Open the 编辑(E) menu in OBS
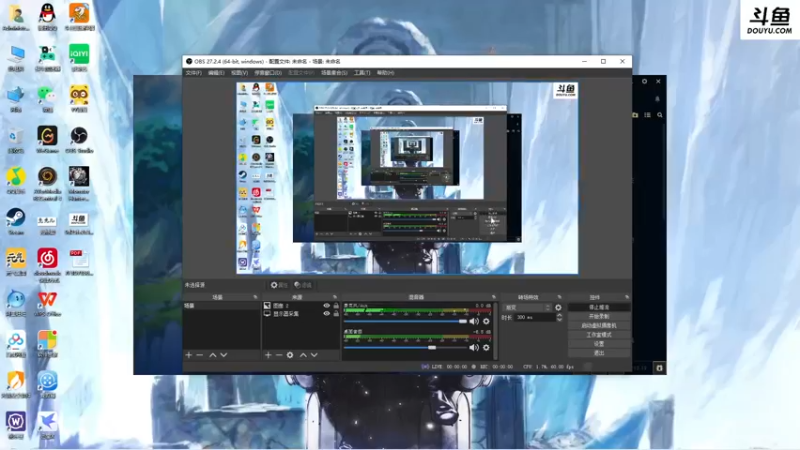The height and width of the screenshot is (450, 800). pyautogui.click(x=216, y=73)
